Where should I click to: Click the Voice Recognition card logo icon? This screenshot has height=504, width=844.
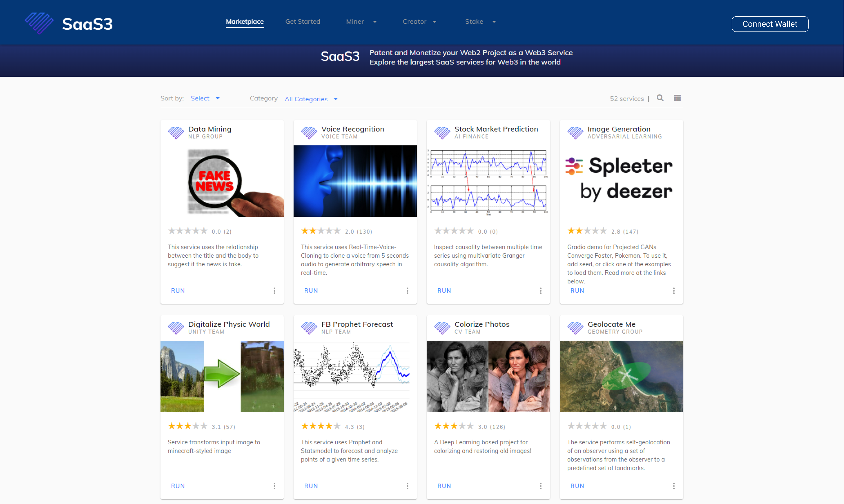309,132
